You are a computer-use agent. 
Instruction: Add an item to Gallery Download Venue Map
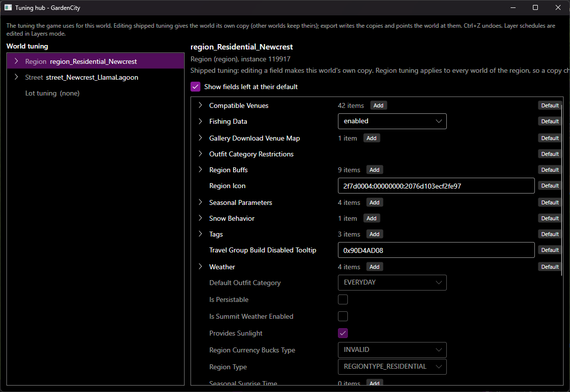(x=372, y=138)
